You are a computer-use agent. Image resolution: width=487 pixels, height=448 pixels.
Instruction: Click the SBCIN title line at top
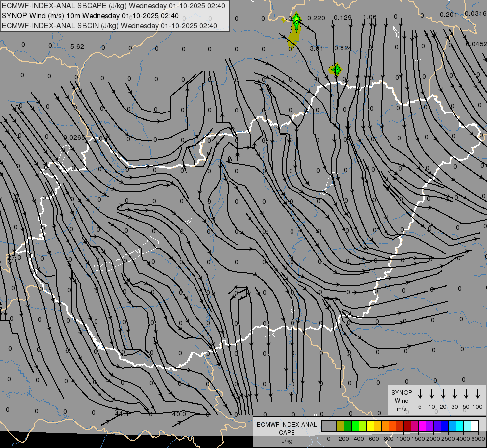click(109, 26)
